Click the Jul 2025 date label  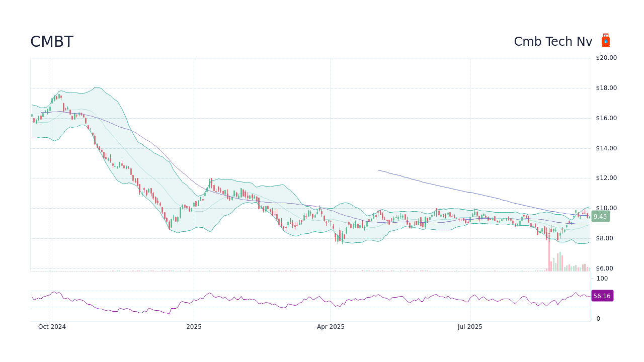470,326
